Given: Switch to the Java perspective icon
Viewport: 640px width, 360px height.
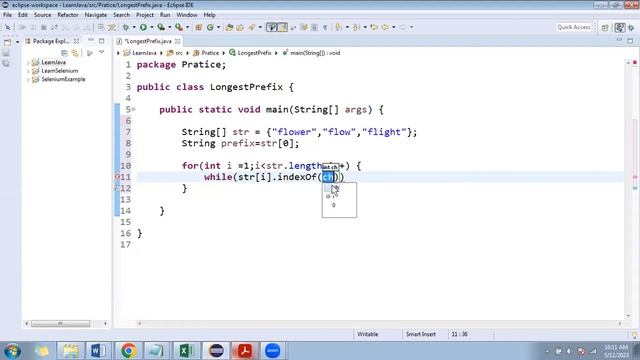Looking at the screenshot, I should pyautogui.click(x=620, y=27).
